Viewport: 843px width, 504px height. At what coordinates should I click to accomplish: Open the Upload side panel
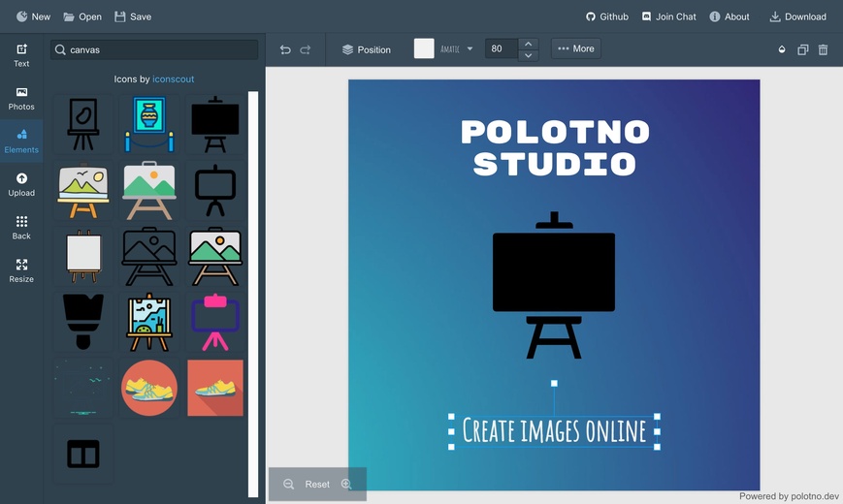(21, 184)
